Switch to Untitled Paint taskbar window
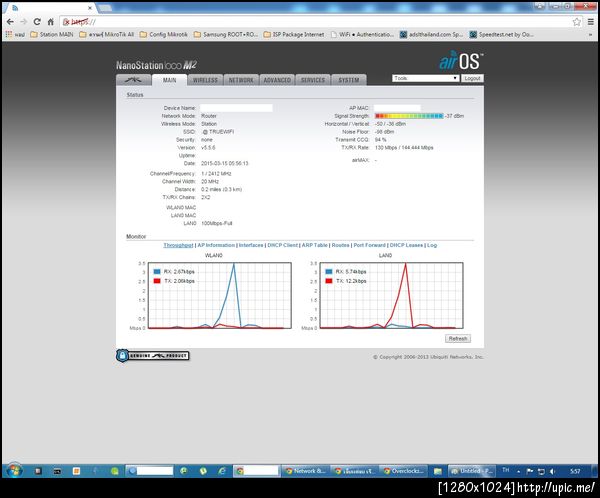This screenshot has height=498, width=600. pyautogui.click(x=472, y=471)
